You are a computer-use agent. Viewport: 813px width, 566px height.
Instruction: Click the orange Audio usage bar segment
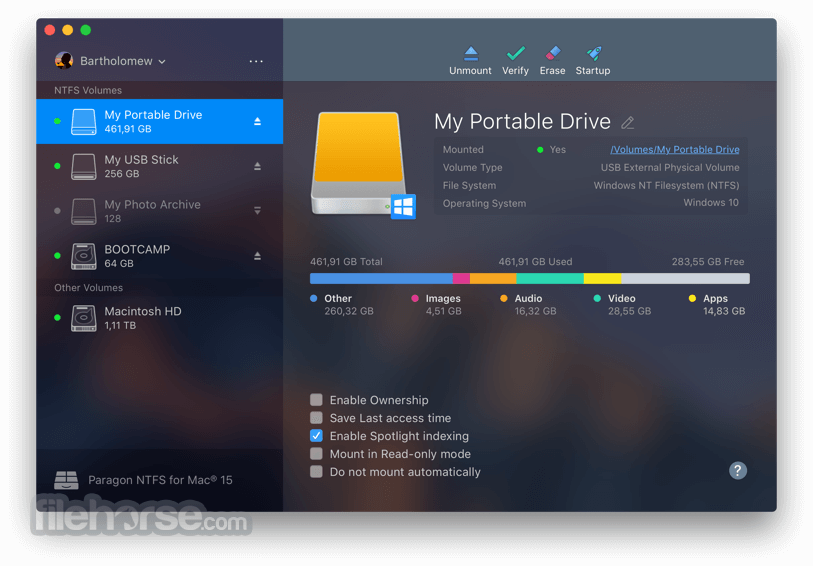[493, 278]
